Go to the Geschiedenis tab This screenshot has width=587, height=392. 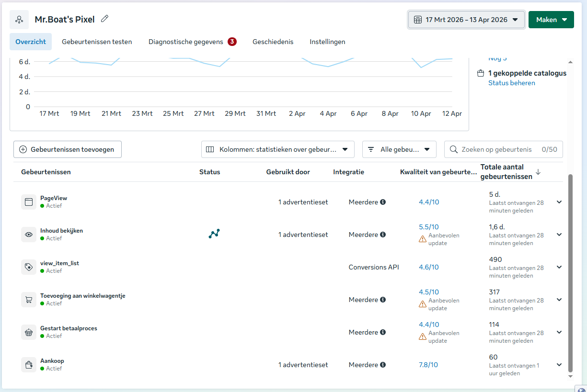273,42
